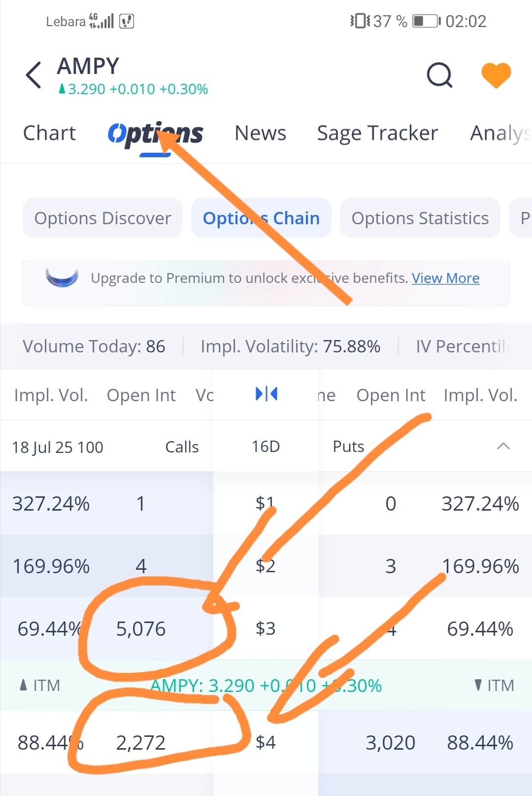Image resolution: width=532 pixels, height=796 pixels.
Task: Tap put open interest 3,020
Action: click(391, 743)
